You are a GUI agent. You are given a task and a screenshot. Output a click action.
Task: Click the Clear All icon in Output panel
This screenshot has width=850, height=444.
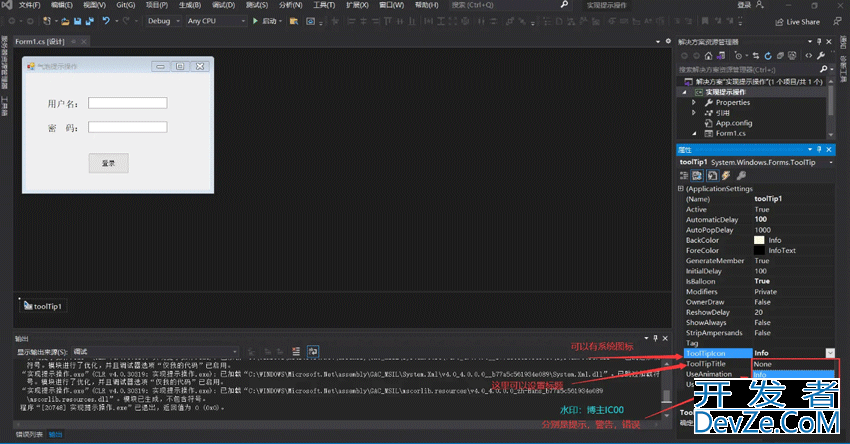295,352
